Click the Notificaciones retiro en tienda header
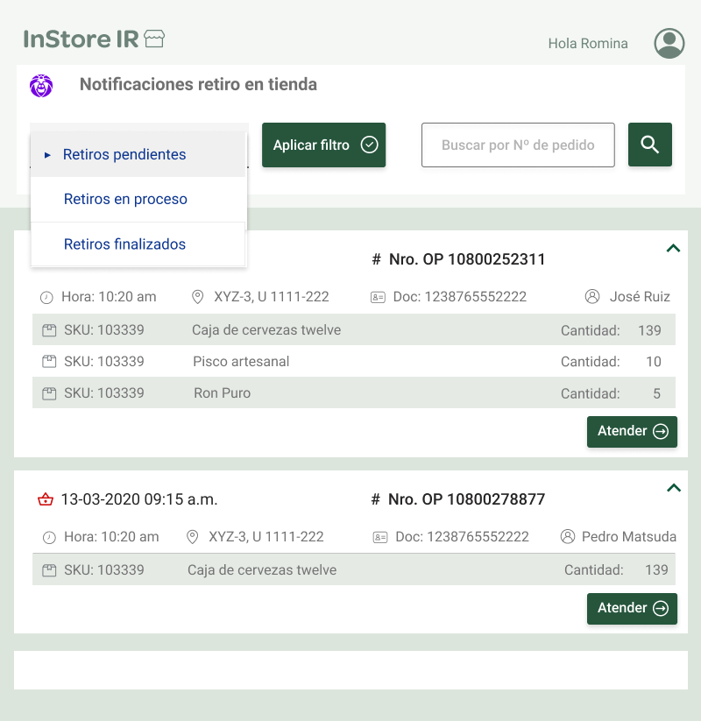 197,85
